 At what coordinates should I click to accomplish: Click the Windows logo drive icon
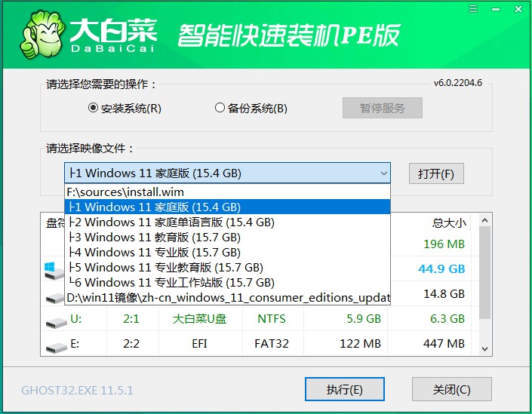[x=54, y=270]
